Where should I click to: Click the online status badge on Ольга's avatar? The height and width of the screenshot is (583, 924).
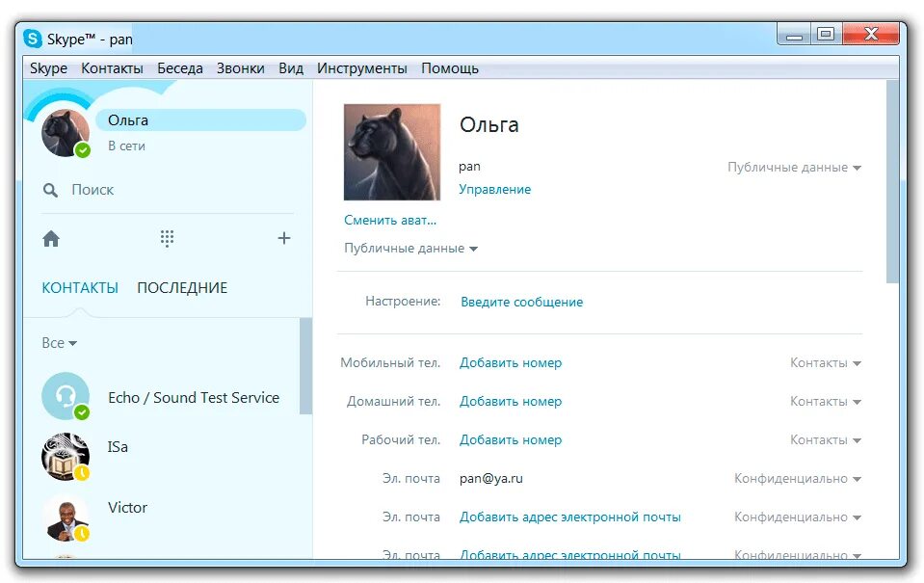click(83, 150)
